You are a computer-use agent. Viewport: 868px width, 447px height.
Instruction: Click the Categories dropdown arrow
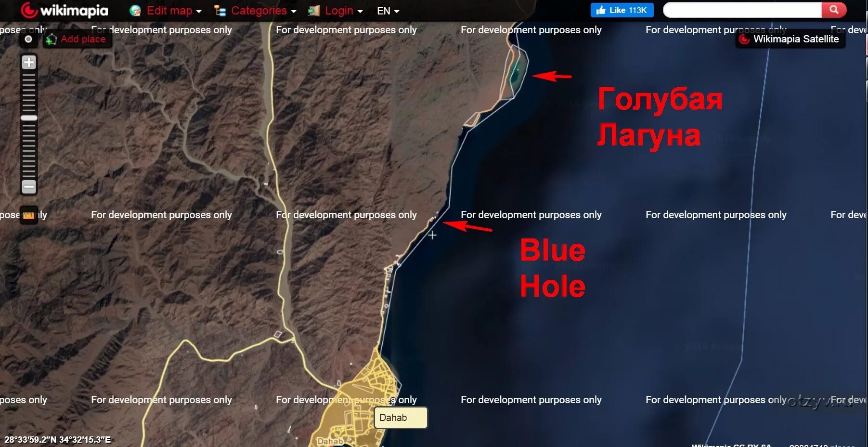(x=294, y=12)
